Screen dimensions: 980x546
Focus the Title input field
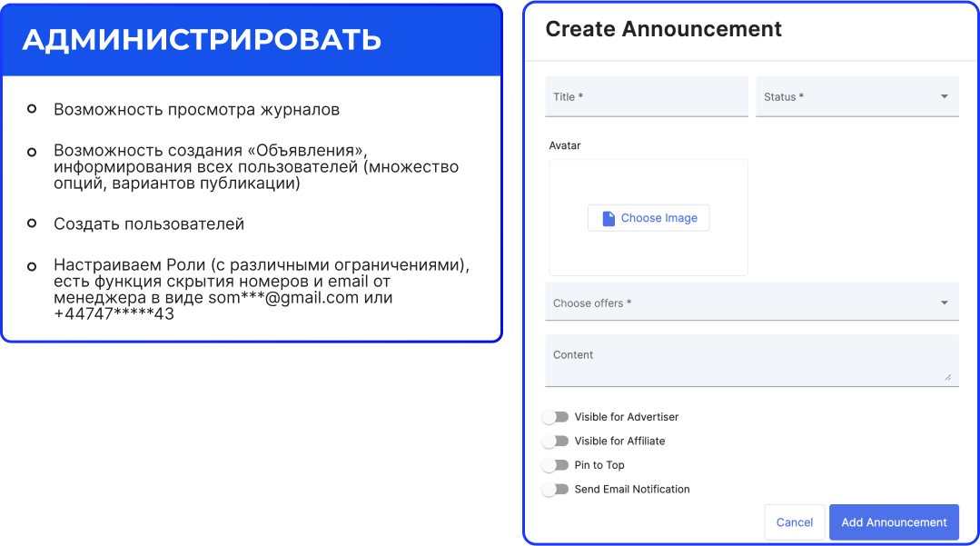(x=647, y=97)
